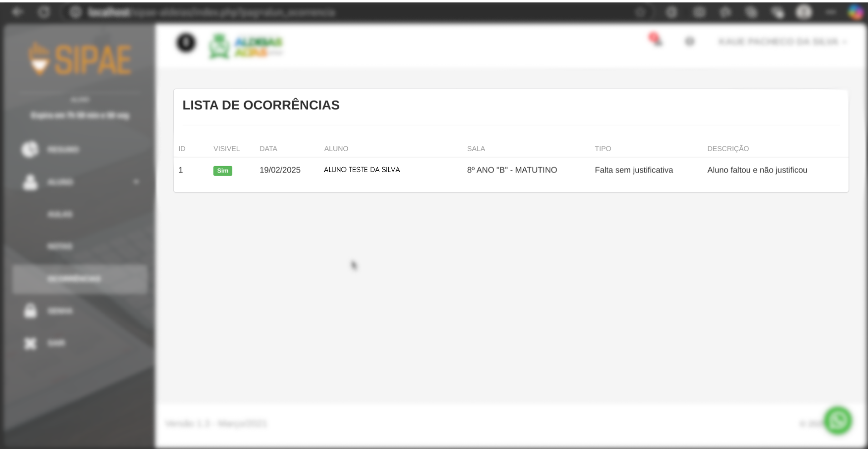
Task: Open the second submenu item under Aluno
Action: pyautogui.click(x=60, y=247)
